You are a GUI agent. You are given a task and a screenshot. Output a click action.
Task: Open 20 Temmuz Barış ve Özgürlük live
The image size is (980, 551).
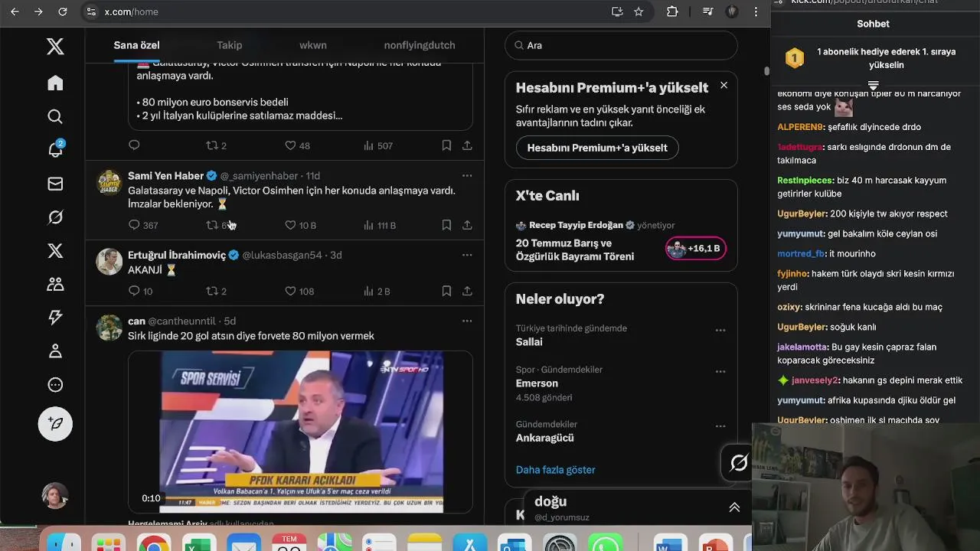pyautogui.click(x=575, y=249)
